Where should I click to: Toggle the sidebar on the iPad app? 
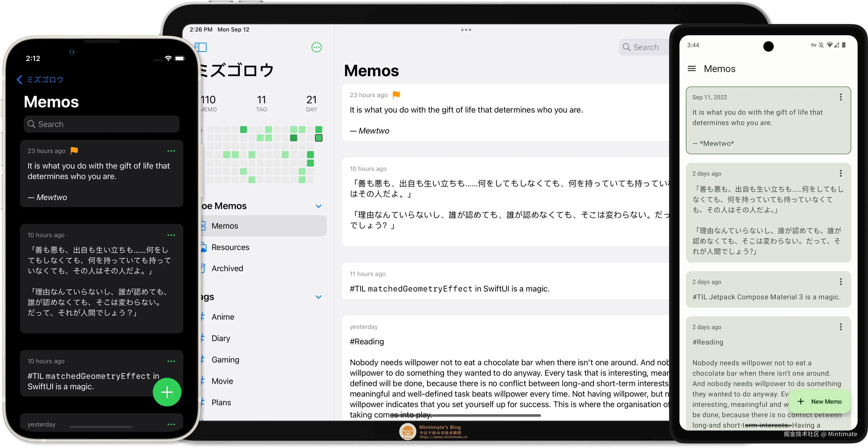click(201, 47)
